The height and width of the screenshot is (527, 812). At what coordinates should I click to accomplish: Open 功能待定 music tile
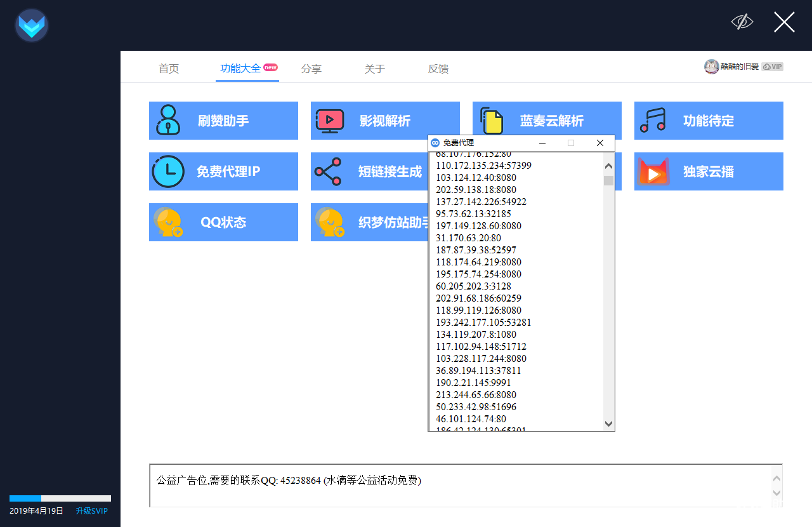click(x=709, y=121)
